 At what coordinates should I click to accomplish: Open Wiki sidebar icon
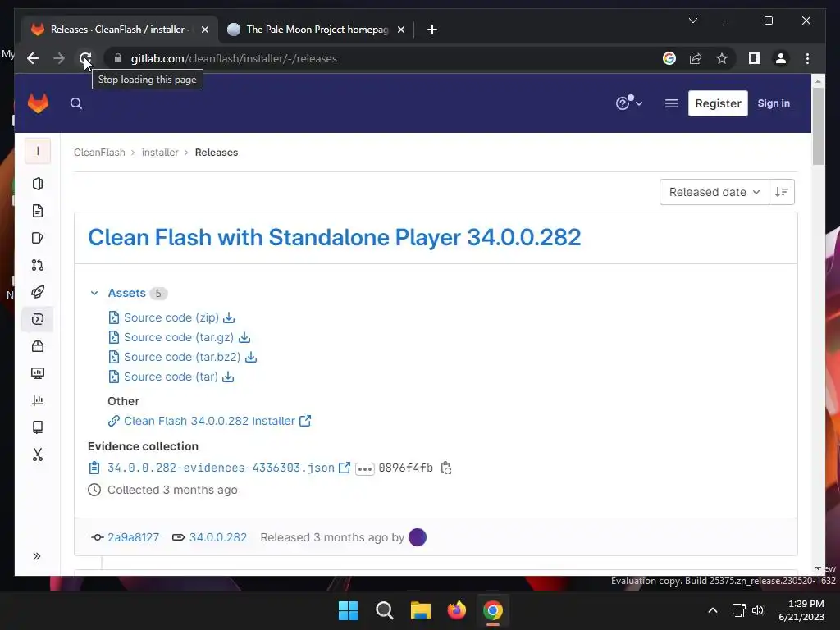38,427
